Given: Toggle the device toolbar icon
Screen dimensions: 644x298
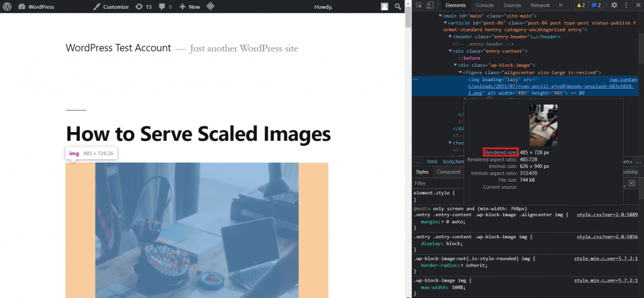Looking at the screenshot, I should [x=431, y=5].
